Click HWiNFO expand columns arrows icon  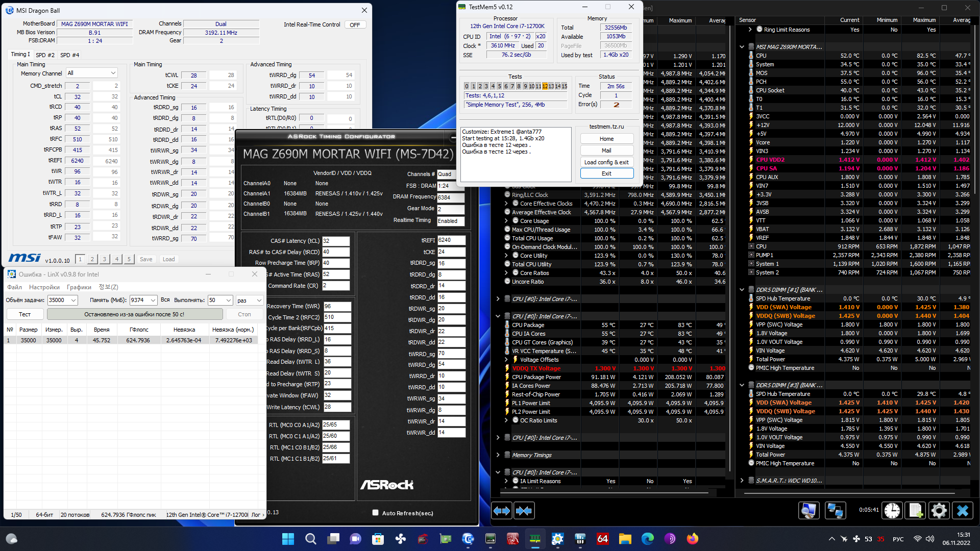[501, 511]
